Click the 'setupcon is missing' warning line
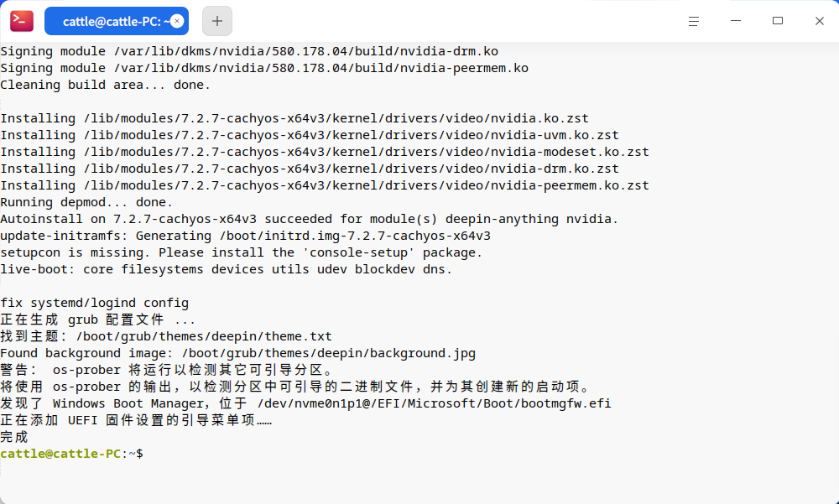 click(242, 252)
